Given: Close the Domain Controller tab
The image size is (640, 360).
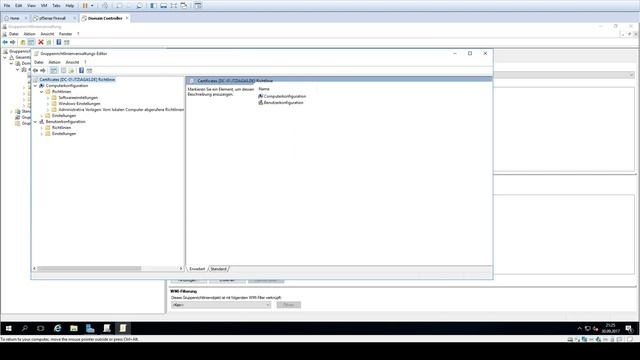Looking at the screenshot, I should [x=127, y=18].
